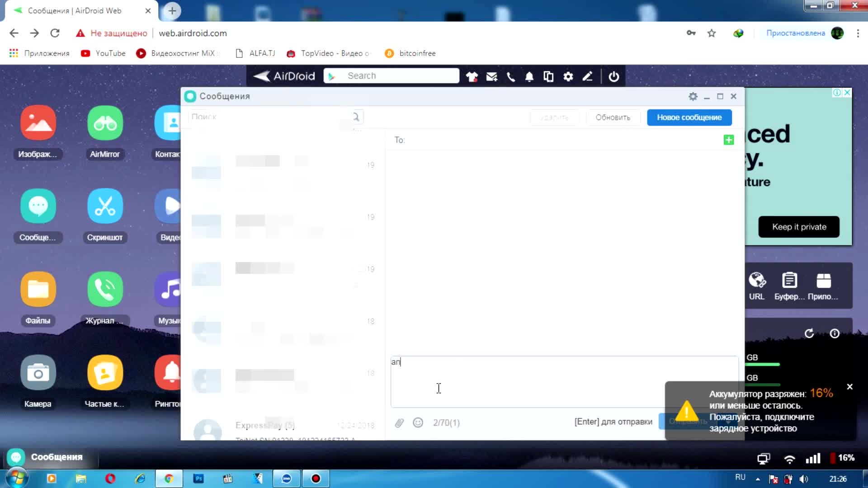Open the emoji picker smiley icon
Viewport: 868px width, 488px height.
[418, 422]
